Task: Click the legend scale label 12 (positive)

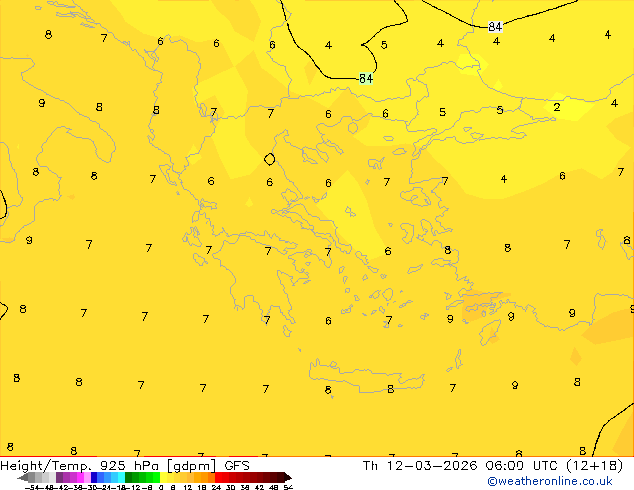Action: [188, 487]
